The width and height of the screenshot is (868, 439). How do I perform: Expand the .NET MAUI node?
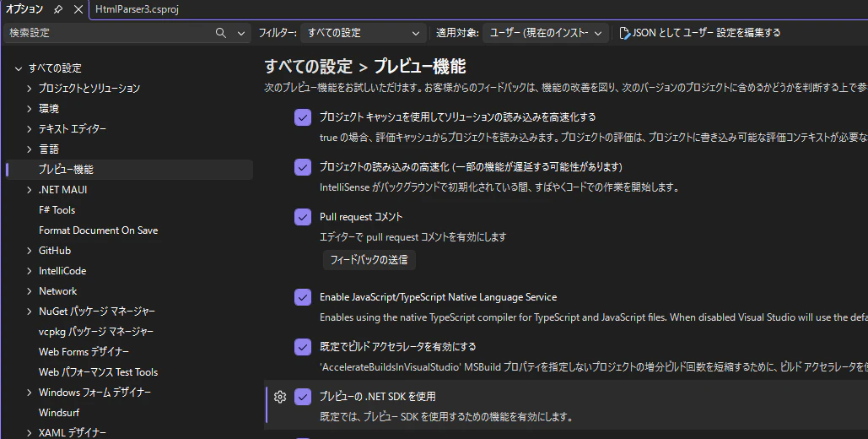tap(30, 190)
